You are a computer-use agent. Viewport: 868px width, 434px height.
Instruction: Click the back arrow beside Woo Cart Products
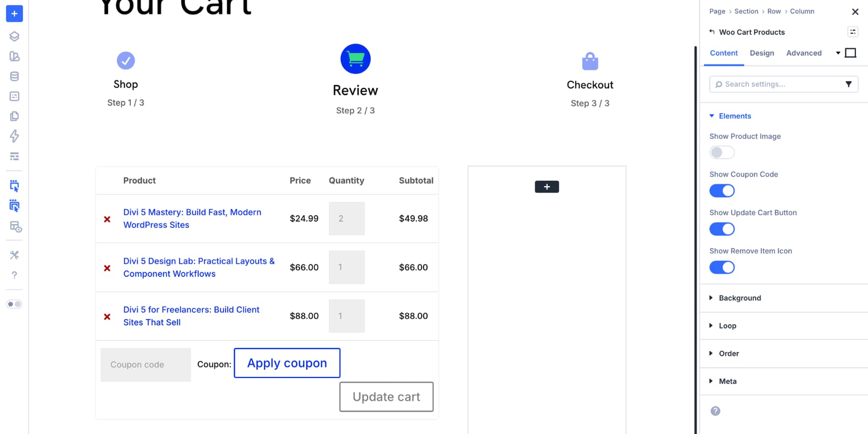(712, 32)
